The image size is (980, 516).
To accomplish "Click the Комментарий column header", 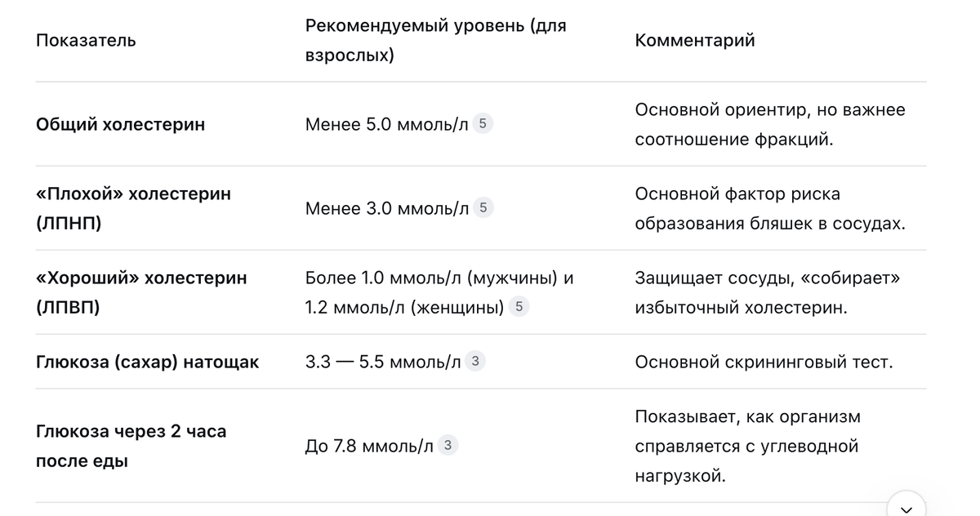I will click(695, 40).
